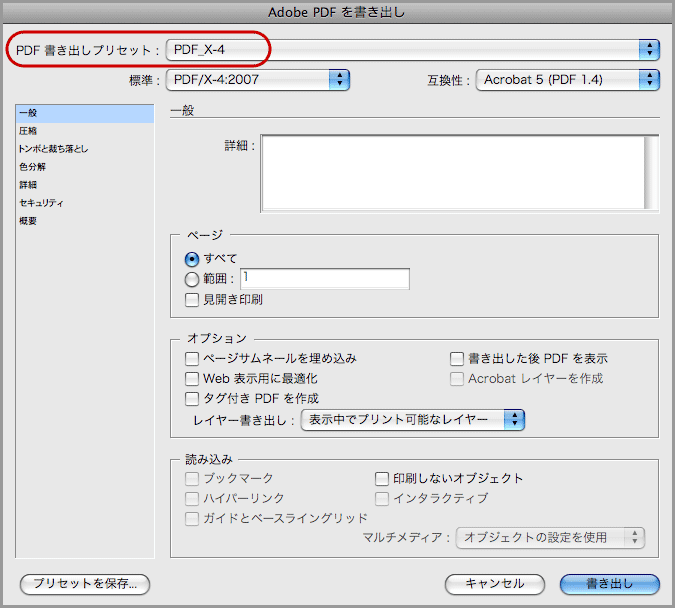
Task: Click the page range input field
Action: click(324, 279)
